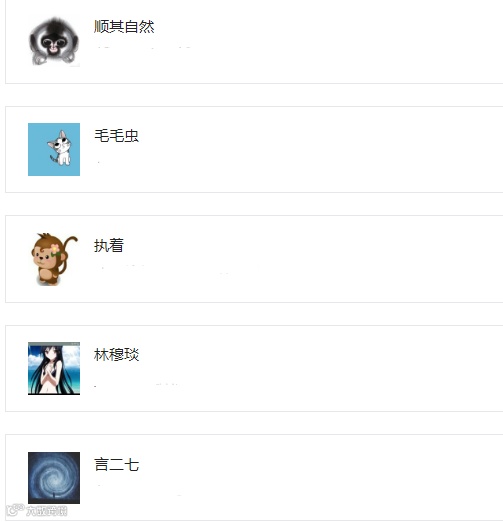Open the profile name 顺其自然
Viewport: 503px width, 522px height.
[124, 27]
